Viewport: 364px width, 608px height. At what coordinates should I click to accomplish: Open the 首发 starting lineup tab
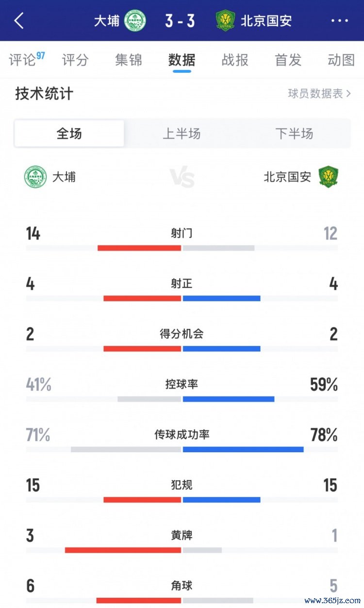(x=288, y=60)
